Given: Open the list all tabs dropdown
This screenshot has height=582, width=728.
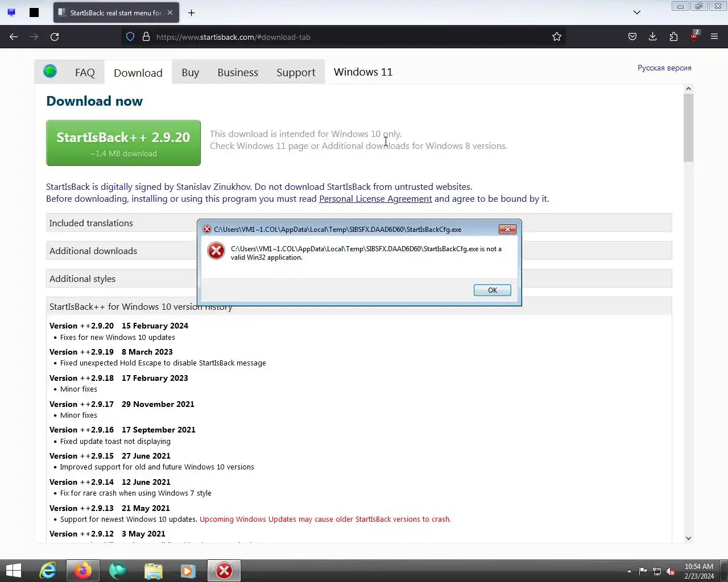Looking at the screenshot, I should point(637,13).
